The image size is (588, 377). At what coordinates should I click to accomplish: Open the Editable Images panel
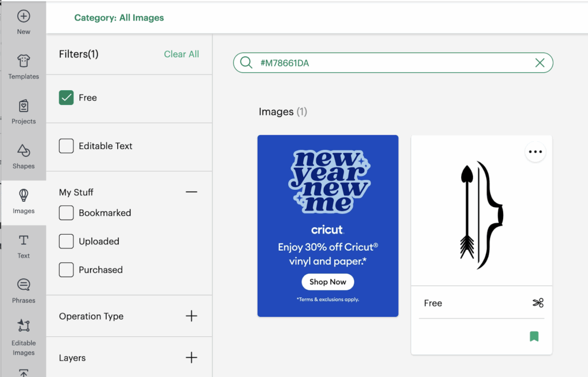pos(24,337)
